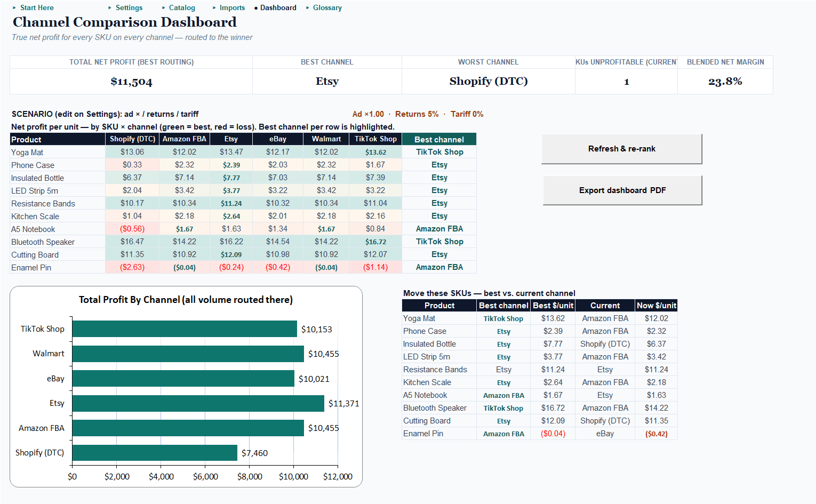This screenshot has width=816, height=504.
Task: Select the TikTok Shop column header
Action: click(375, 139)
